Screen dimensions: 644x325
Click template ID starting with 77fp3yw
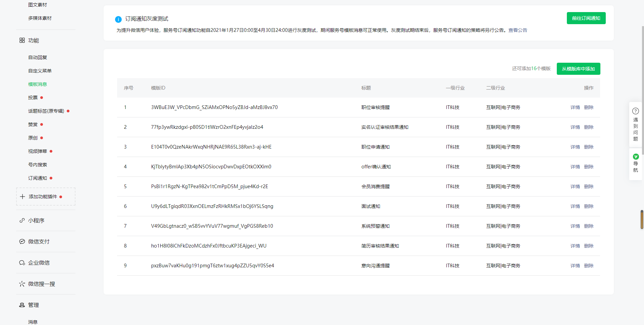207,127
